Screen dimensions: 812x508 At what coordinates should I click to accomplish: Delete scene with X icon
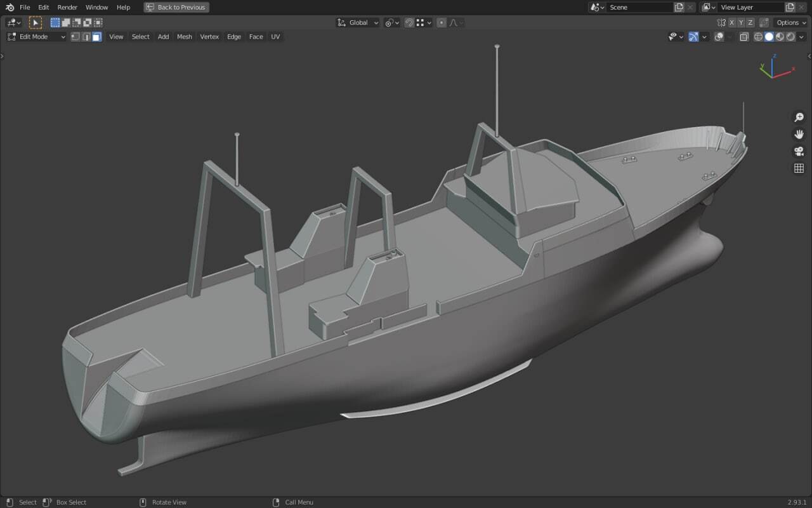click(x=691, y=7)
